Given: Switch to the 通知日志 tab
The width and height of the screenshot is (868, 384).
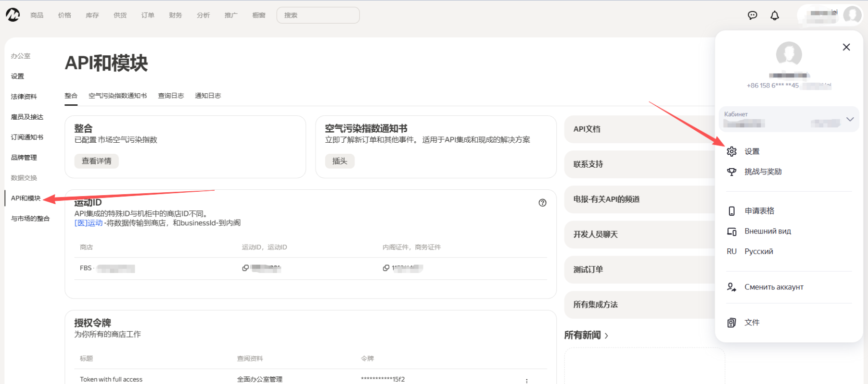Looking at the screenshot, I should (x=208, y=96).
